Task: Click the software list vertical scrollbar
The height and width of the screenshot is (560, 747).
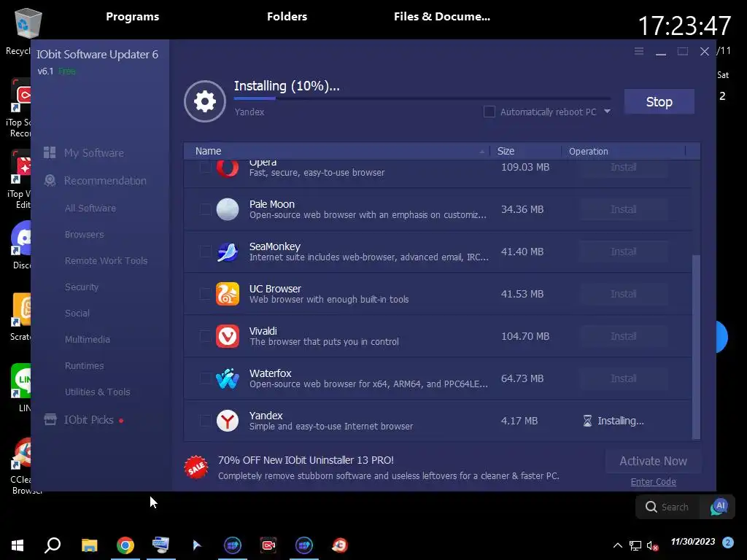Action: click(696, 347)
